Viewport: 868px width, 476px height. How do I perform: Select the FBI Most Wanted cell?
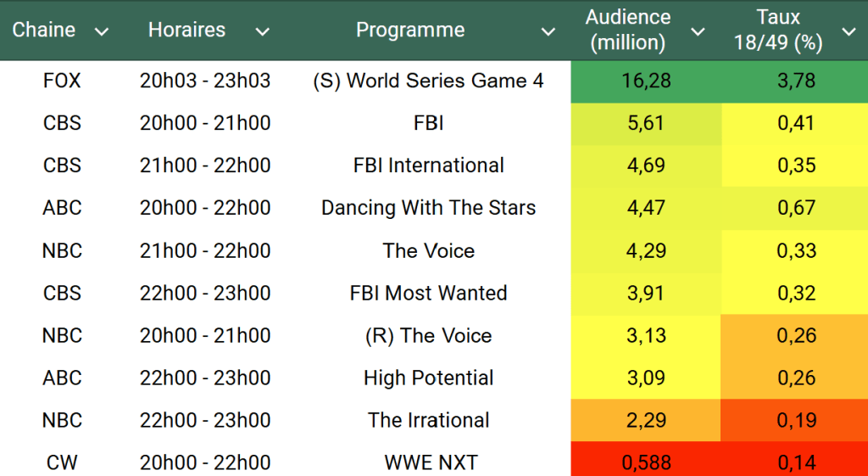coord(428,293)
